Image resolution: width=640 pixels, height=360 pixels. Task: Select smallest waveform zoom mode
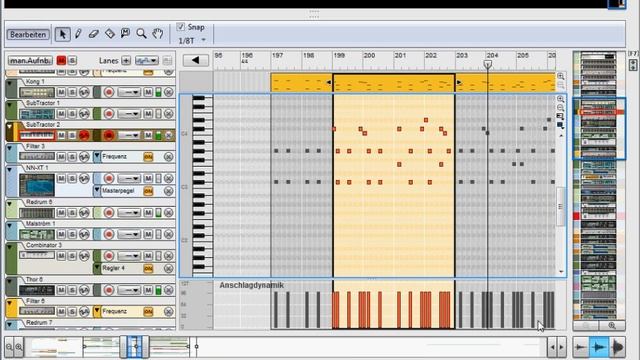(x=580, y=347)
